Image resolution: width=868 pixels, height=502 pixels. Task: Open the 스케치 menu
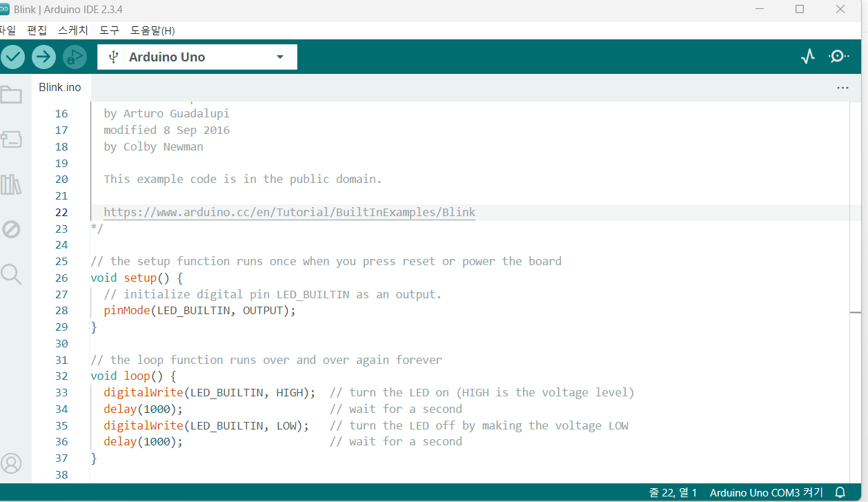(x=73, y=30)
